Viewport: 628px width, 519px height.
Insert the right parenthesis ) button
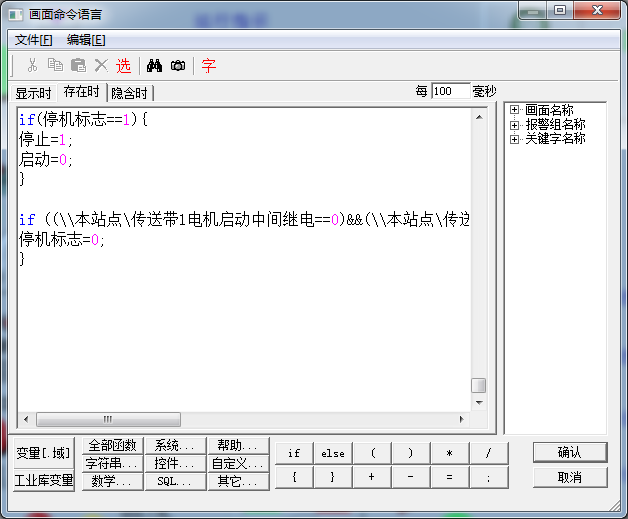[x=411, y=453]
